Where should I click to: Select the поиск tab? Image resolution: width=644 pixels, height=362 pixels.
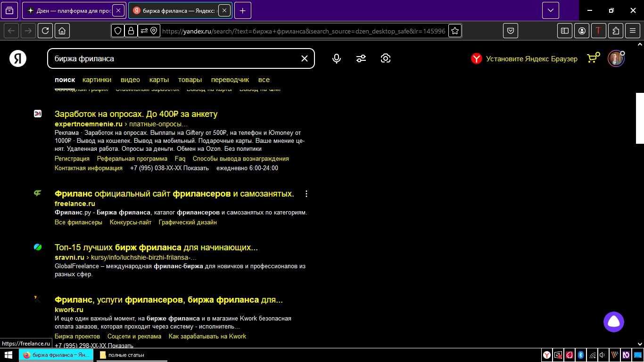pos(65,80)
